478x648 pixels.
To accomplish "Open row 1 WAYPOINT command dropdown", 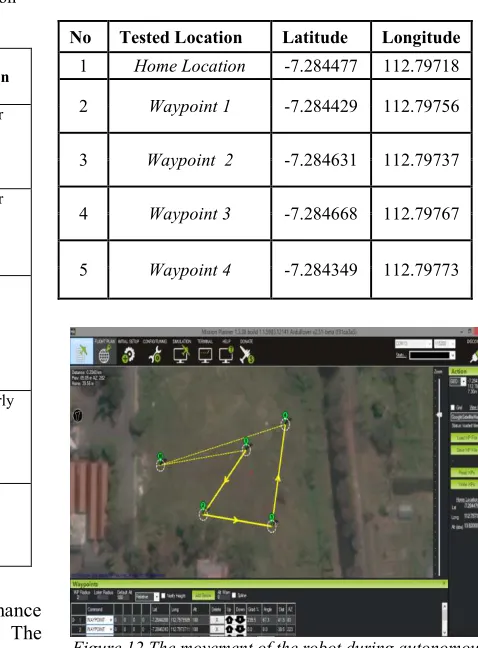I will click(100, 620).
